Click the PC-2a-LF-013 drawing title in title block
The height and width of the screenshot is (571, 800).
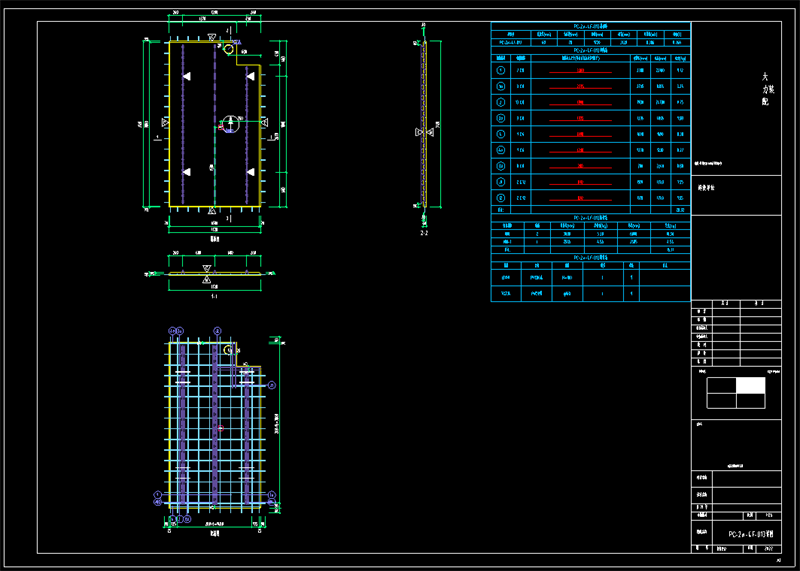point(751,534)
